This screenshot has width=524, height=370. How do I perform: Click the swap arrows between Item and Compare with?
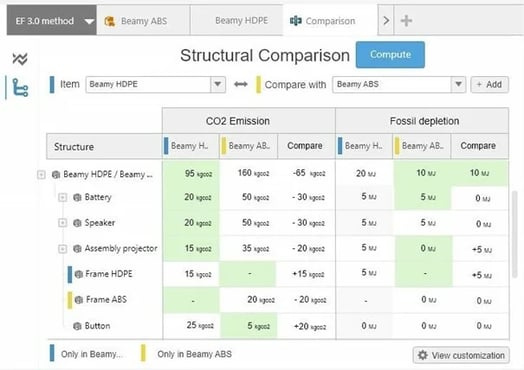(241, 84)
